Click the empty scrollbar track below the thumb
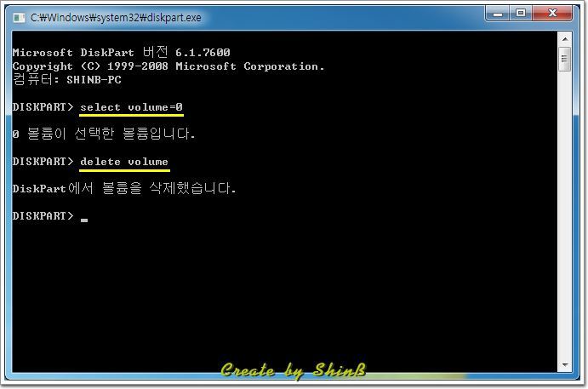 click(565, 214)
